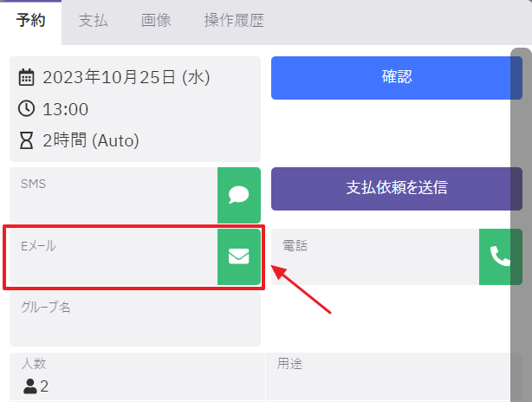Click the calendar icon beside the date
The height and width of the screenshot is (402, 532).
tap(27, 78)
